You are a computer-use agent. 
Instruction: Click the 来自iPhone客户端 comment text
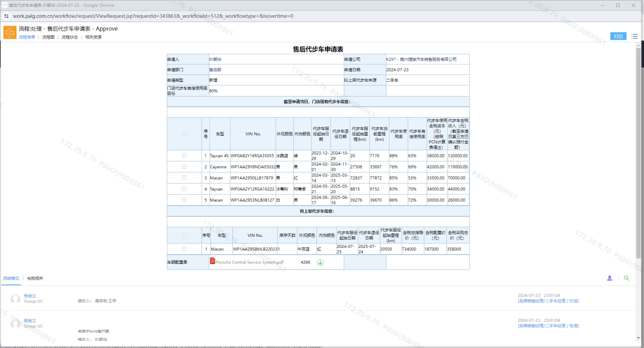(94, 331)
